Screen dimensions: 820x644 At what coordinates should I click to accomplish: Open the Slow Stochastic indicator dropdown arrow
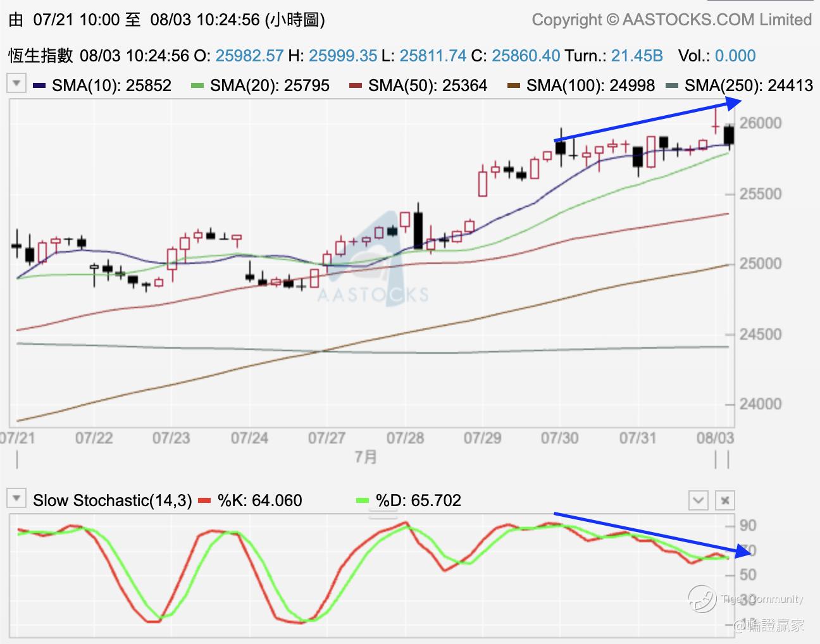tap(16, 498)
